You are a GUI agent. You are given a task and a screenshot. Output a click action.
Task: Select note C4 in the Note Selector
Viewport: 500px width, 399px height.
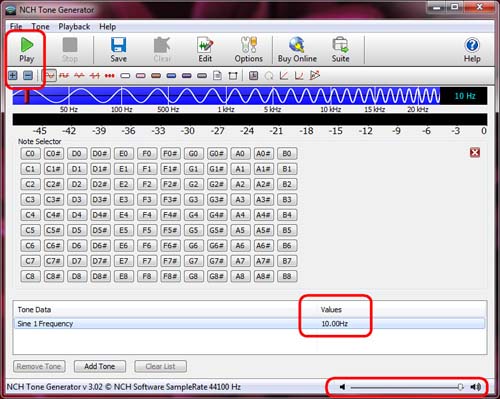pyautogui.click(x=30, y=215)
